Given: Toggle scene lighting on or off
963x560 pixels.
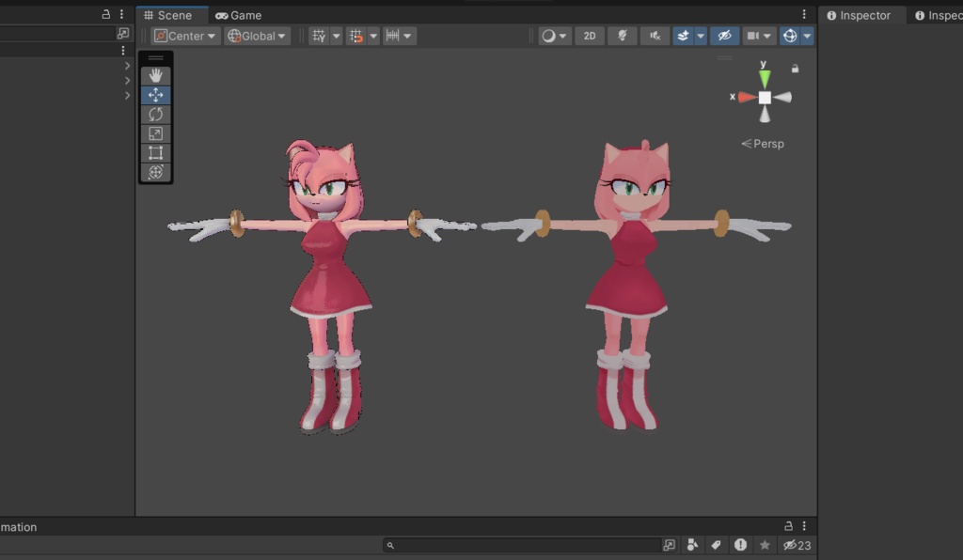Looking at the screenshot, I should click(623, 35).
